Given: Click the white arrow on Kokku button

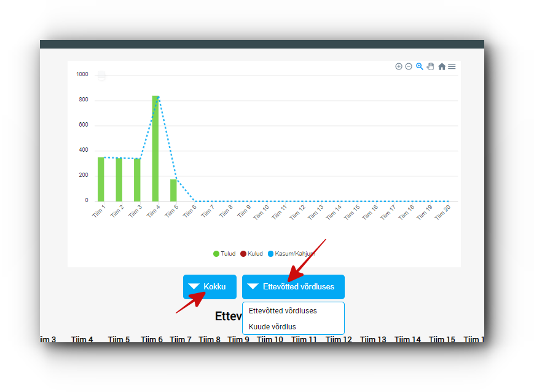Looking at the screenshot, I should pos(194,286).
